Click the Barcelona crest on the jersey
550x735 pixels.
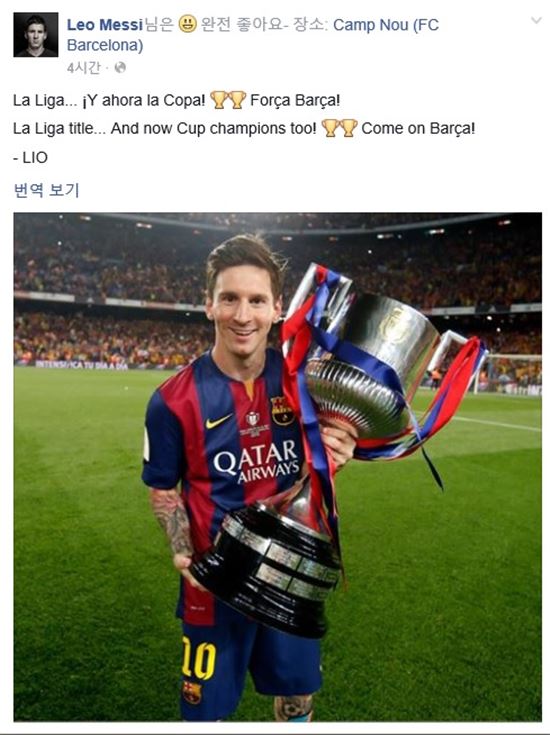coord(282,411)
